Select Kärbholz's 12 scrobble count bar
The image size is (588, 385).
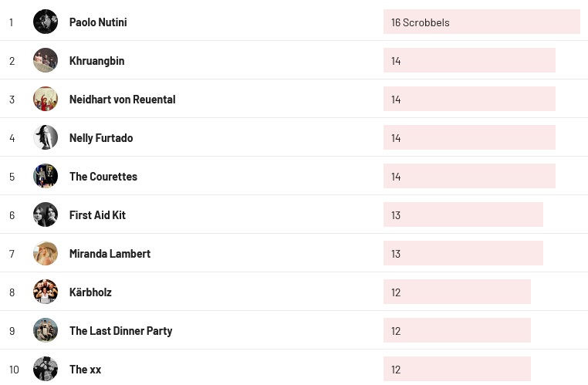(x=457, y=292)
